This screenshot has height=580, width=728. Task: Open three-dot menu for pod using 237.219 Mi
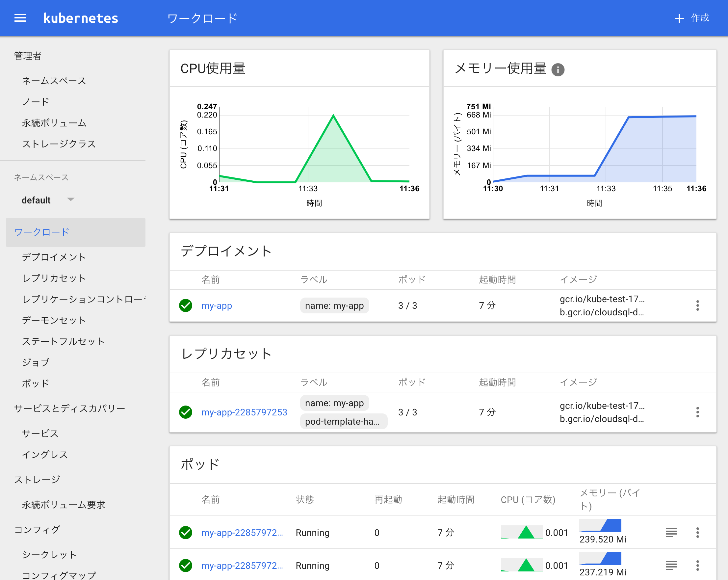click(x=697, y=566)
